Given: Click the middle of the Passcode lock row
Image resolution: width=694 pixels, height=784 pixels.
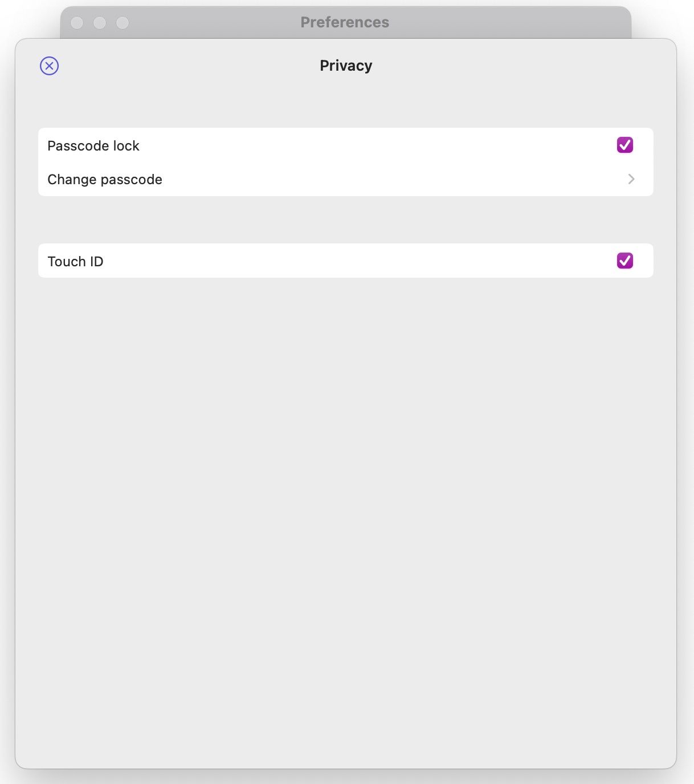Looking at the screenshot, I should 345,145.
